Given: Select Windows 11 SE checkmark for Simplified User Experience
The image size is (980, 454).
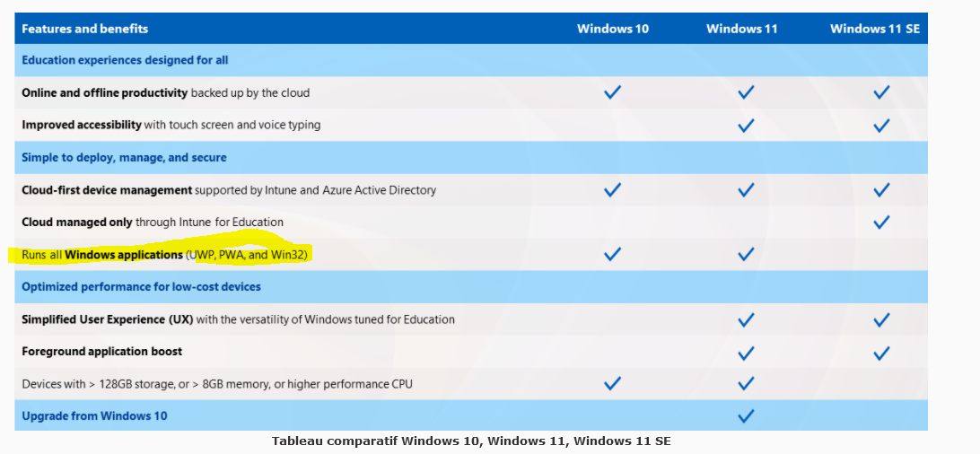Looking at the screenshot, I should pyautogui.click(x=881, y=319).
